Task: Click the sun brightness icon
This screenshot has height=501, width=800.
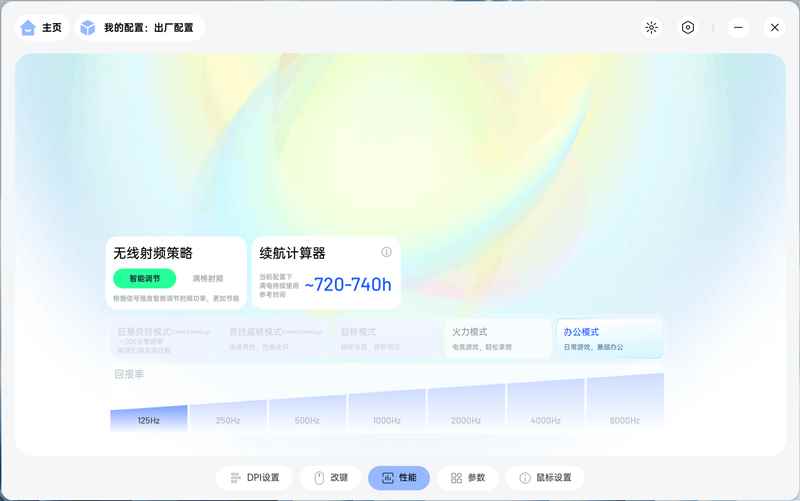Action: pyautogui.click(x=651, y=28)
